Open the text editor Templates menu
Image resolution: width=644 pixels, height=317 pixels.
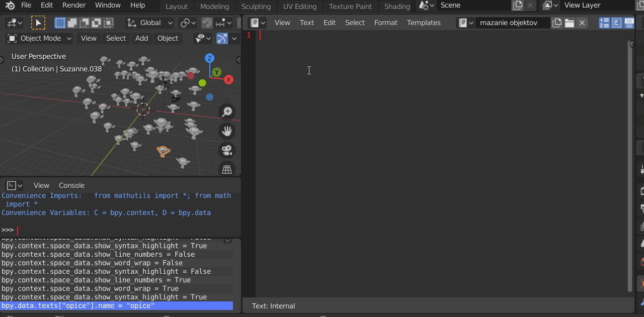coord(424,23)
